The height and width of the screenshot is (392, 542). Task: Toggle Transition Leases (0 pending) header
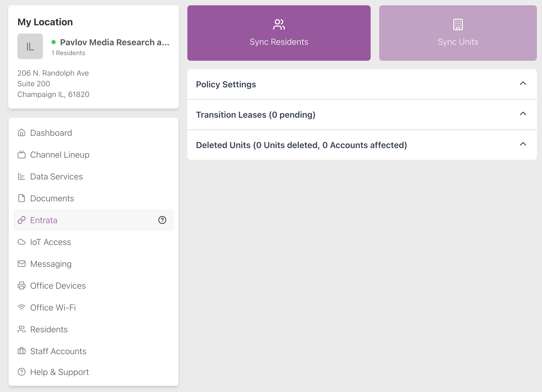(362, 115)
